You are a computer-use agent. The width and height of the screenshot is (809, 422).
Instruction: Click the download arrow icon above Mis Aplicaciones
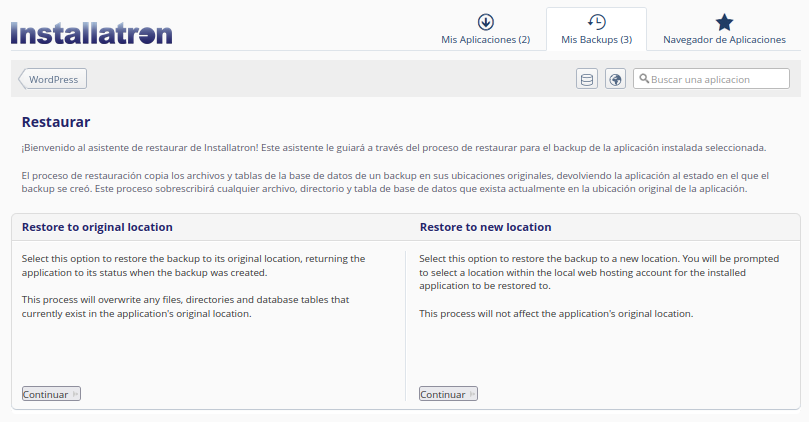(485, 22)
